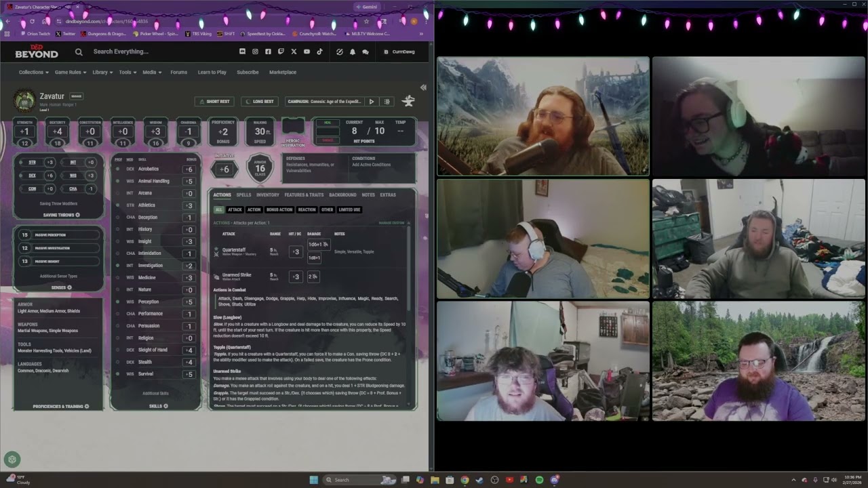This screenshot has height=488, width=868.
Task: Launch the campaign play icon
Action: [x=372, y=102]
